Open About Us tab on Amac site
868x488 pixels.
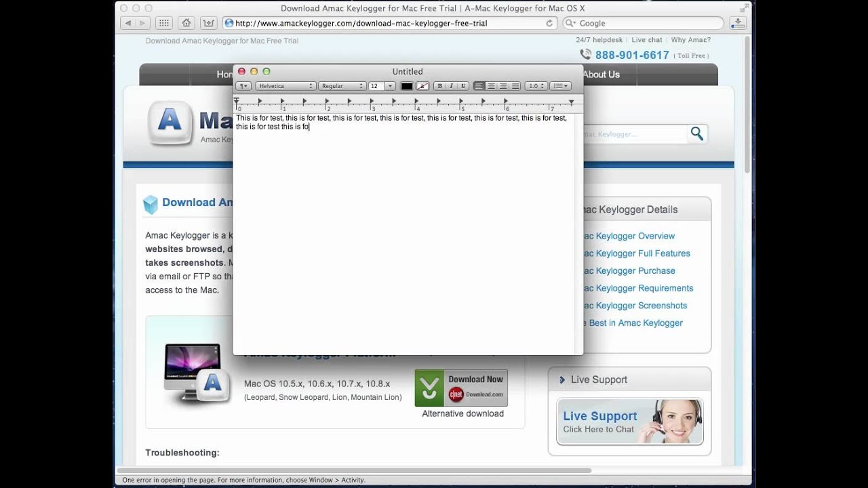[601, 75]
